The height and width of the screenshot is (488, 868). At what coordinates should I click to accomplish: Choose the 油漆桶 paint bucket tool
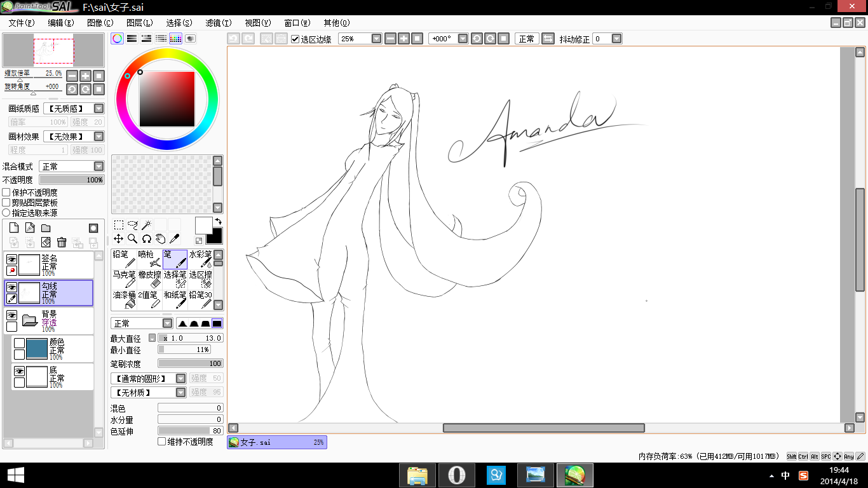(x=124, y=299)
